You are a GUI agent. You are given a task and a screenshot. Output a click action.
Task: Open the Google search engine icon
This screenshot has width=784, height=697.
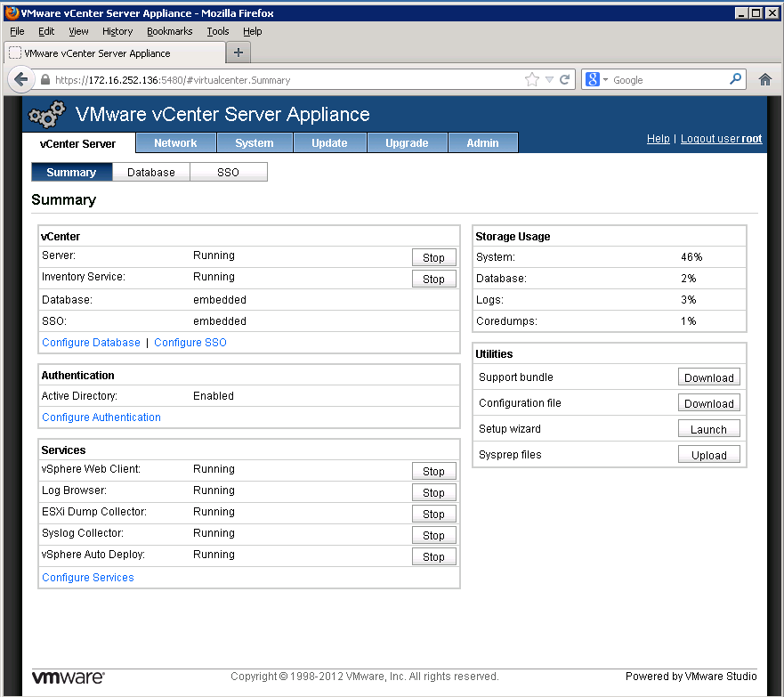tap(593, 79)
